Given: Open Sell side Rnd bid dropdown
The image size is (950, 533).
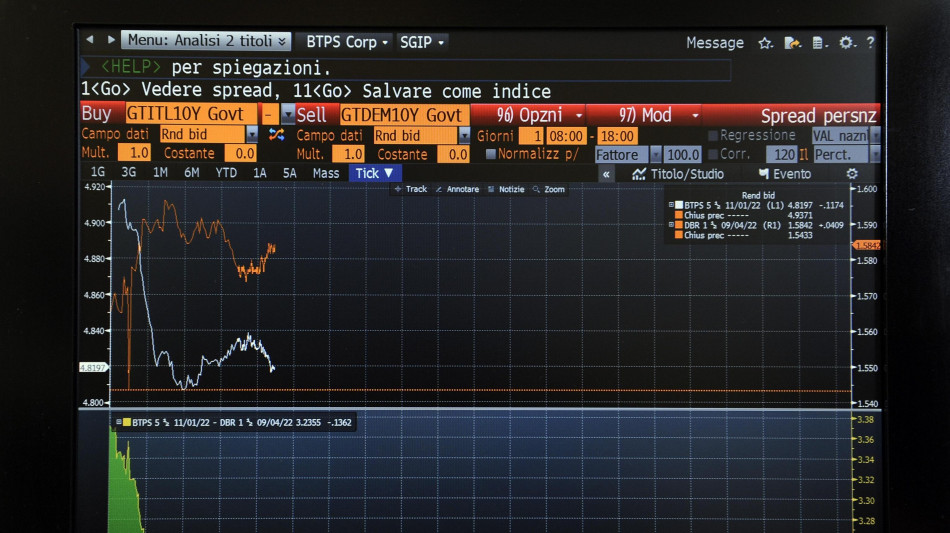Looking at the screenshot, I should click(464, 135).
